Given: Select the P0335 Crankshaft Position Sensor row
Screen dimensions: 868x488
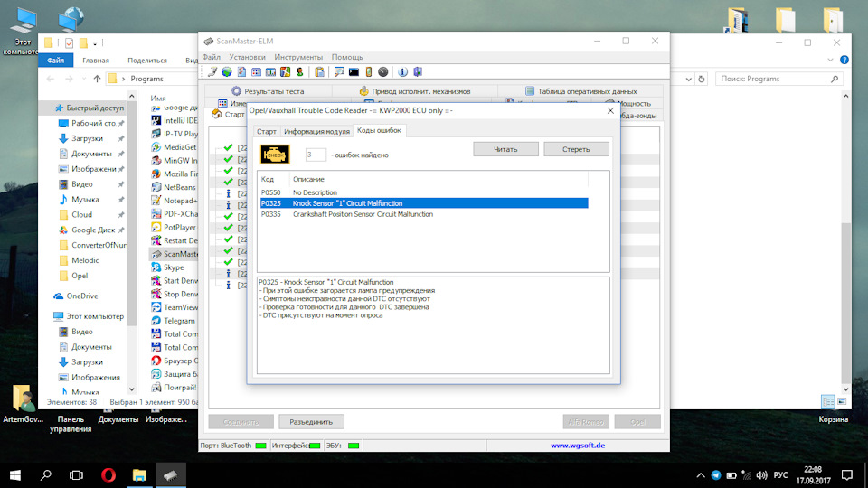Looking at the screenshot, I should (x=424, y=214).
